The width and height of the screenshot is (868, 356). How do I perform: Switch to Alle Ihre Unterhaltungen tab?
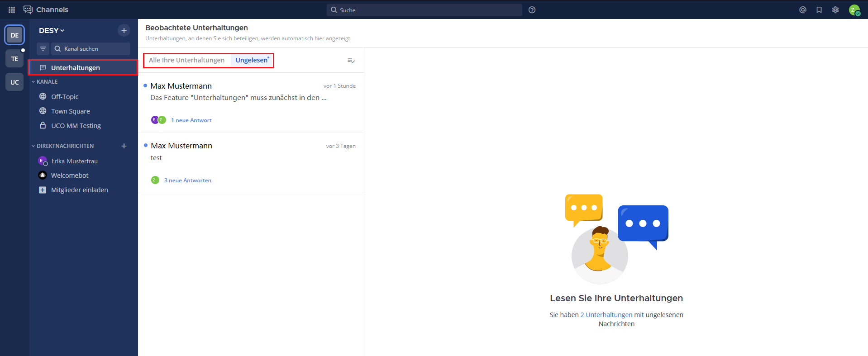point(186,60)
